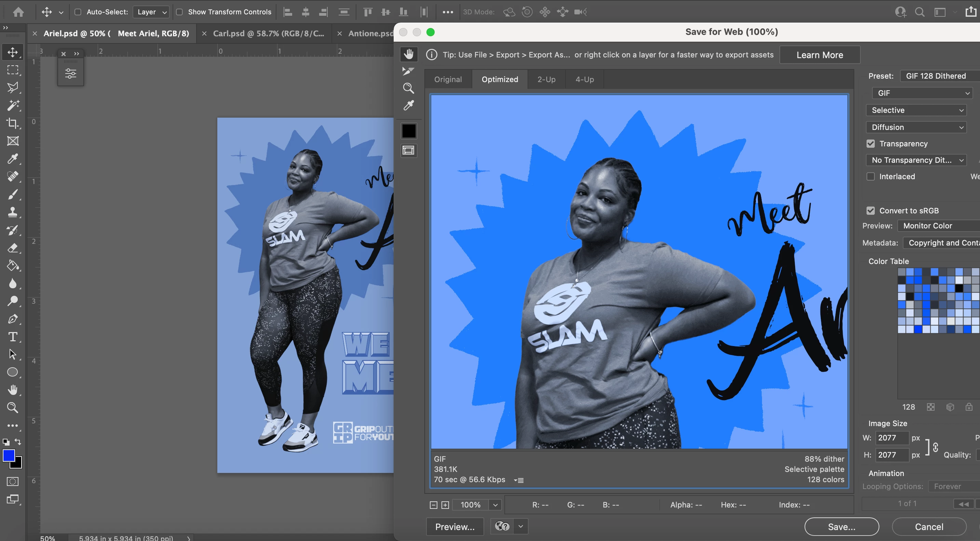Enable the Interlaced checkbox
The image size is (980, 541).
click(x=870, y=177)
